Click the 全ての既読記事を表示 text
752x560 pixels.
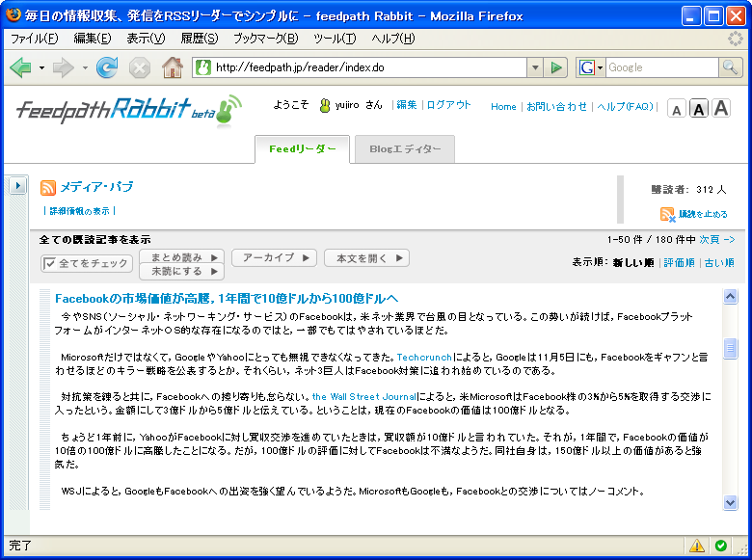tap(94, 240)
